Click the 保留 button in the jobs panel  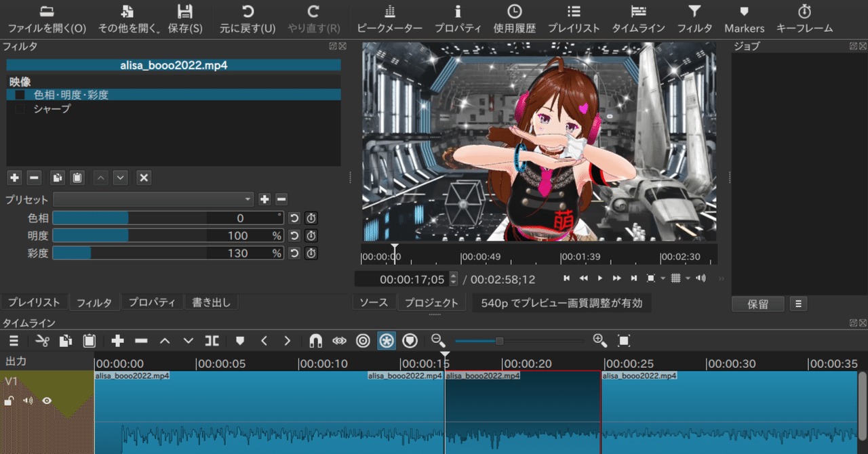click(757, 304)
